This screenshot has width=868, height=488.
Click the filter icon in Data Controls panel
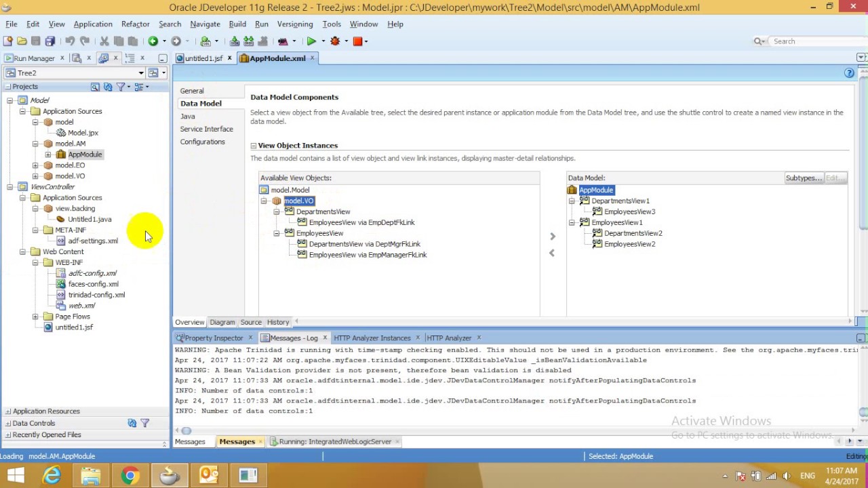(x=145, y=423)
